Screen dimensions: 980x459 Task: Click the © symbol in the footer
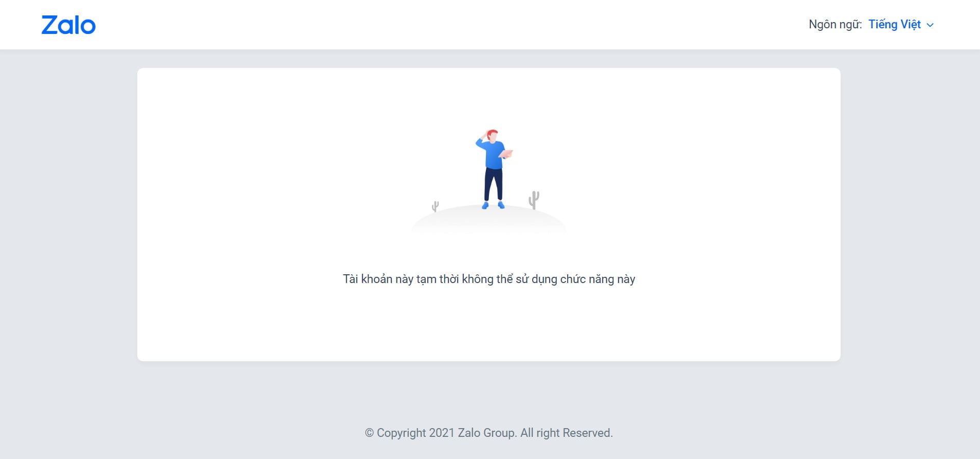tap(369, 433)
